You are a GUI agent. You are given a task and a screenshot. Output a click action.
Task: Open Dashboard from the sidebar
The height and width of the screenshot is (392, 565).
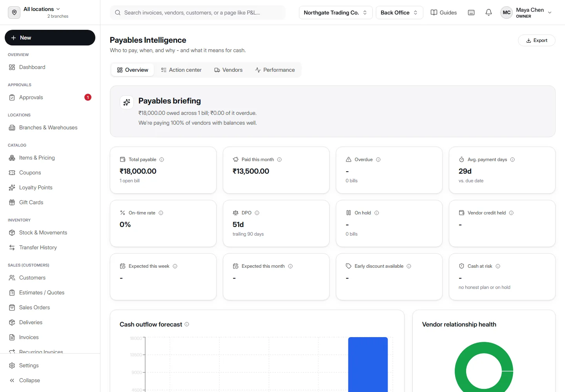click(x=50, y=67)
